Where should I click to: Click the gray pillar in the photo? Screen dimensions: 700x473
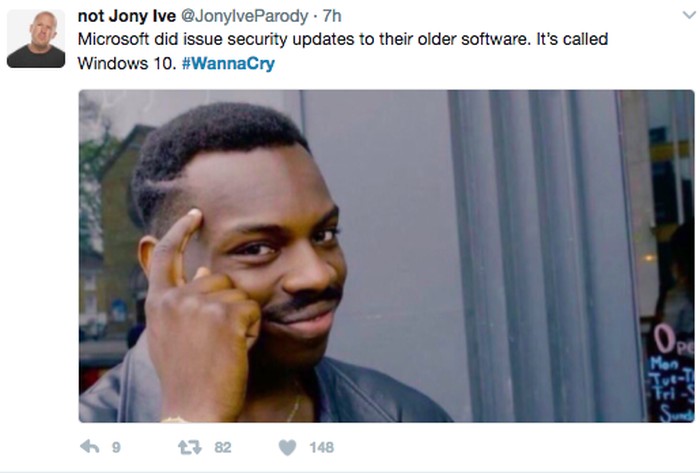pyautogui.click(x=540, y=256)
